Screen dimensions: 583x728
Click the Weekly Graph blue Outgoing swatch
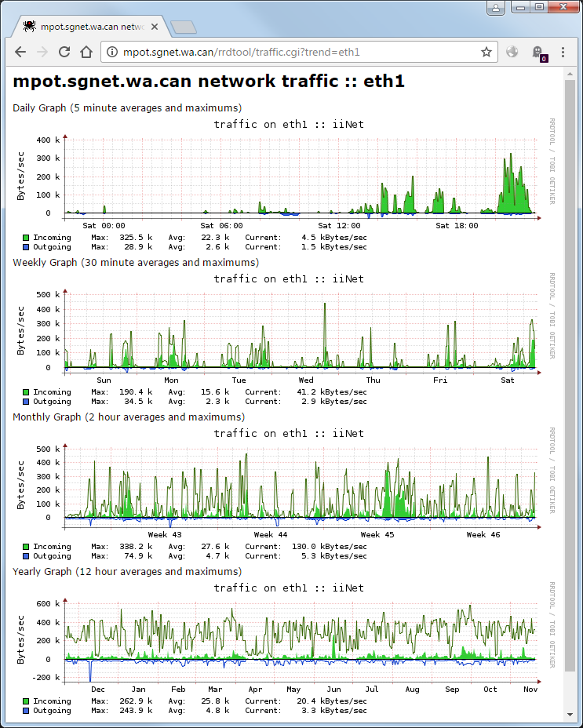(26, 402)
